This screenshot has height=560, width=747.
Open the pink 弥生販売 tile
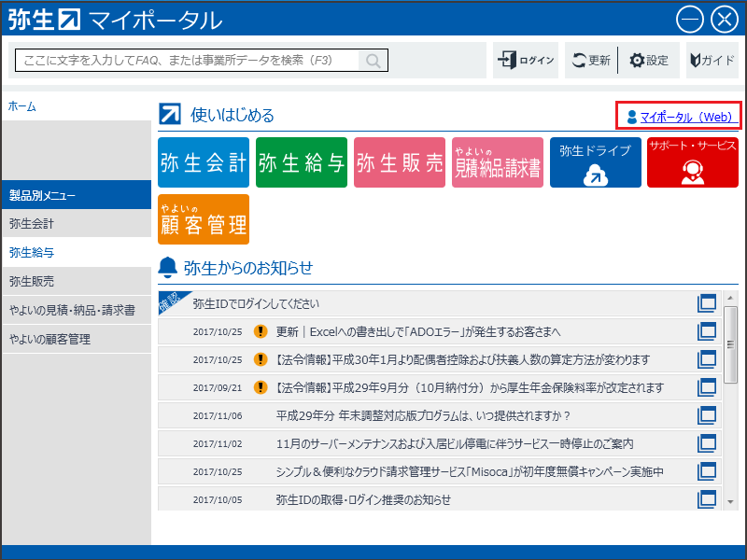(x=400, y=162)
